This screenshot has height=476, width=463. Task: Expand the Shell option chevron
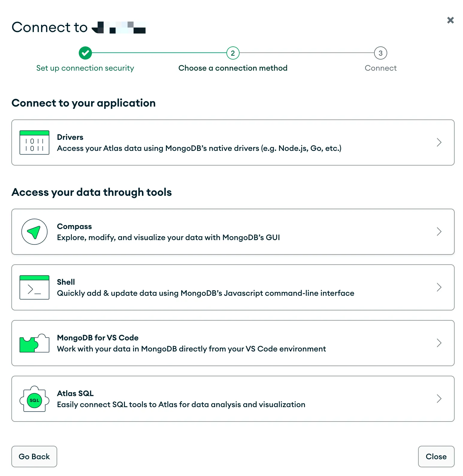439,287
